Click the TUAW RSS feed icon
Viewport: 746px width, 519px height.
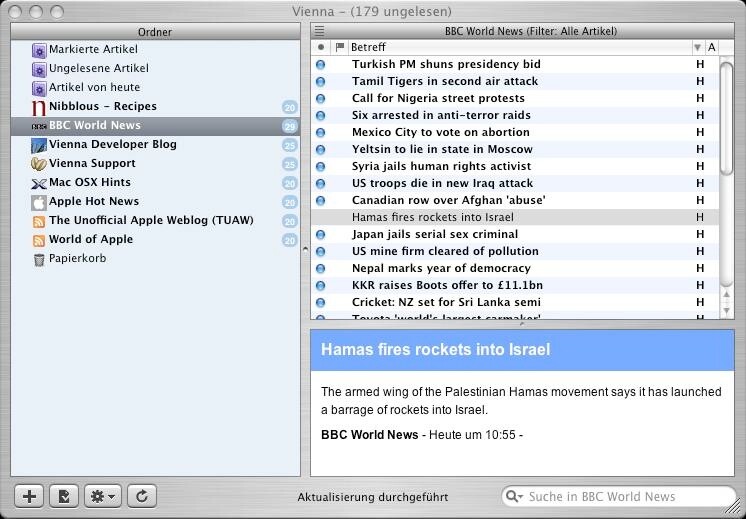click(39, 221)
